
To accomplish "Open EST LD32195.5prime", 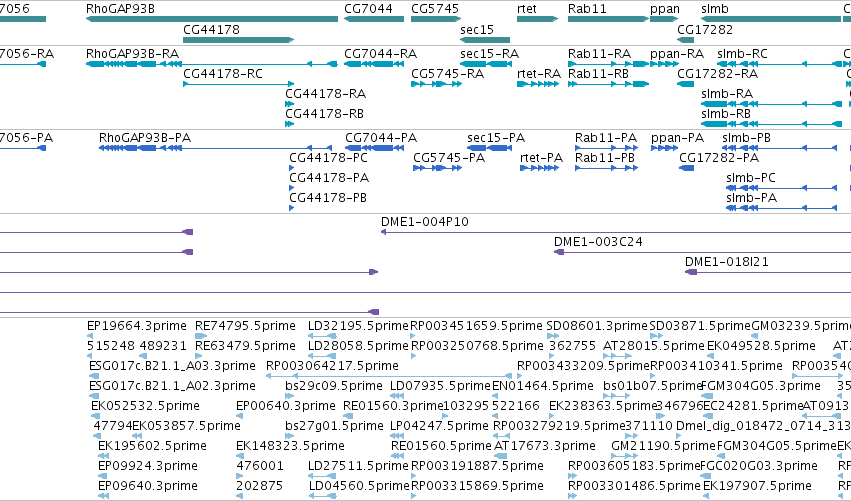I will point(358,326).
